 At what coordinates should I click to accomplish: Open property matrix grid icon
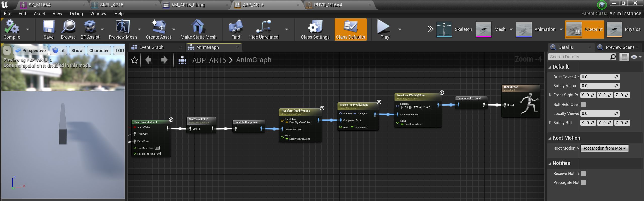(624, 57)
